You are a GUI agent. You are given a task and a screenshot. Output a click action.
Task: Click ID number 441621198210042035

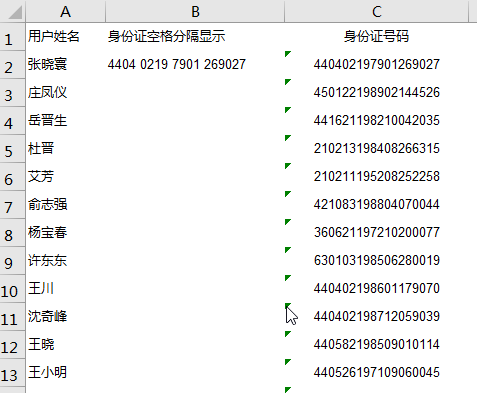click(376, 121)
